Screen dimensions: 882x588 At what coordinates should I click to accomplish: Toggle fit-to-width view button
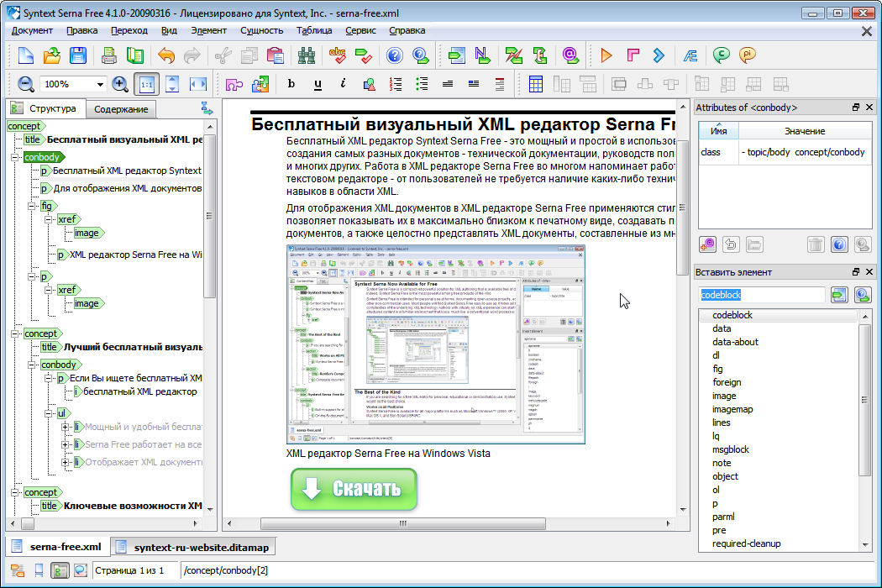tap(198, 84)
